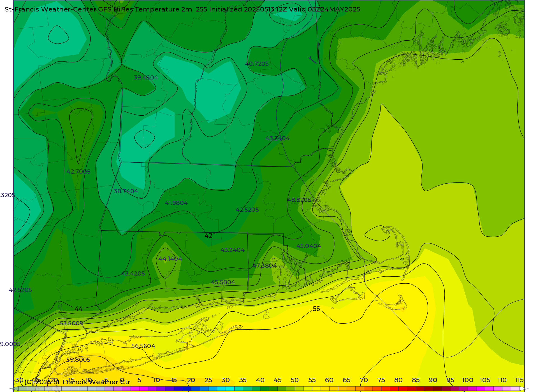Click the contour line label 42
Viewport: 538px width, 392px height.
coord(208,236)
